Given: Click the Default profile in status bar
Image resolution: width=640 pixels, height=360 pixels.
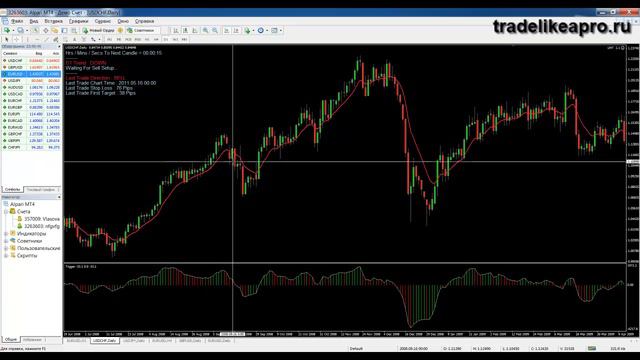Looking at the screenshot, I should tap(356, 349).
